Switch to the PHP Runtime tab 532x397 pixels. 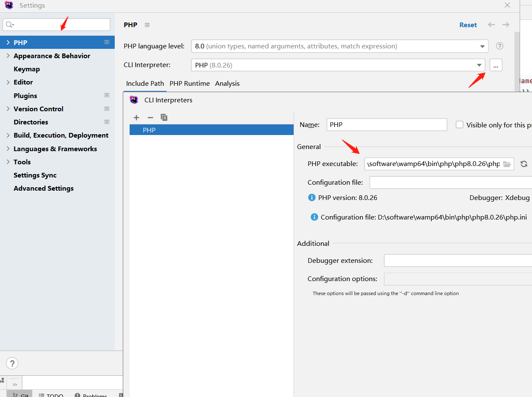[x=190, y=84]
